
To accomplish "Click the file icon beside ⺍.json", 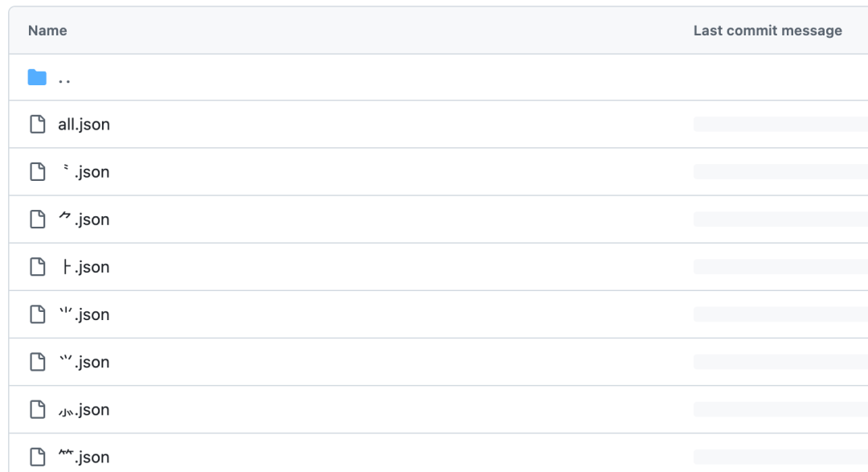I will pyautogui.click(x=37, y=362).
